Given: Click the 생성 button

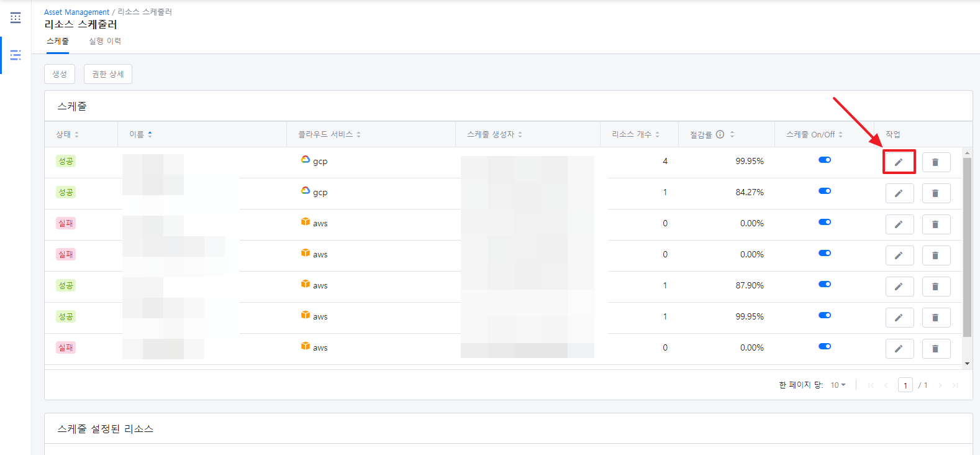Looking at the screenshot, I should [60, 74].
